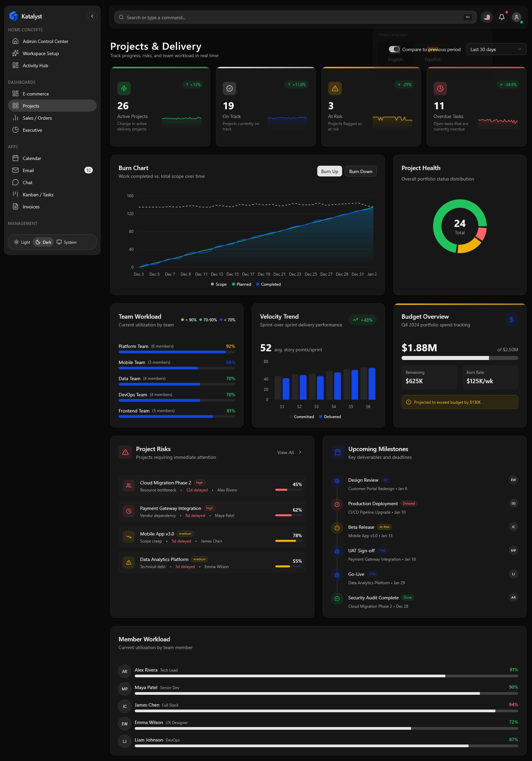Select the System theme option
Image resolution: width=532 pixels, height=761 pixels.
(x=67, y=242)
